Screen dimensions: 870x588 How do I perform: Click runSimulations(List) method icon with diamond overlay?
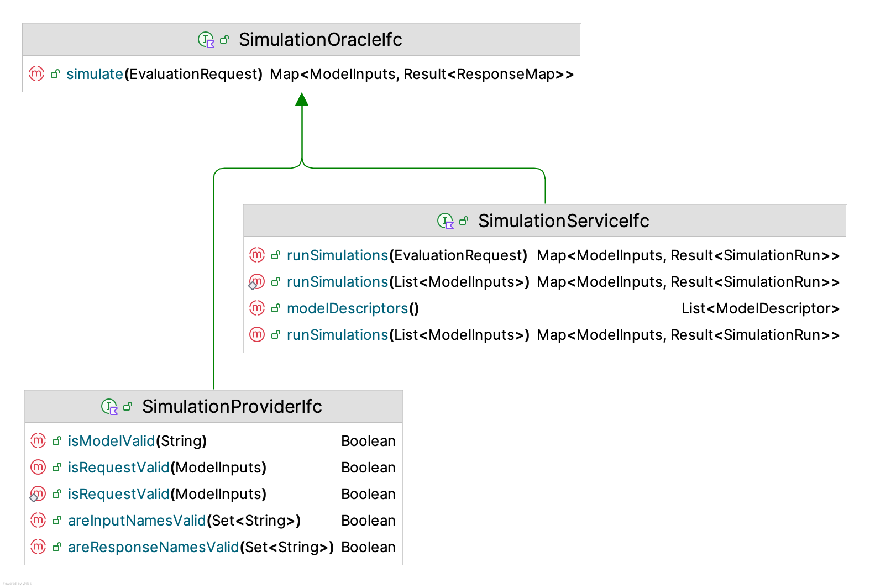click(x=256, y=282)
